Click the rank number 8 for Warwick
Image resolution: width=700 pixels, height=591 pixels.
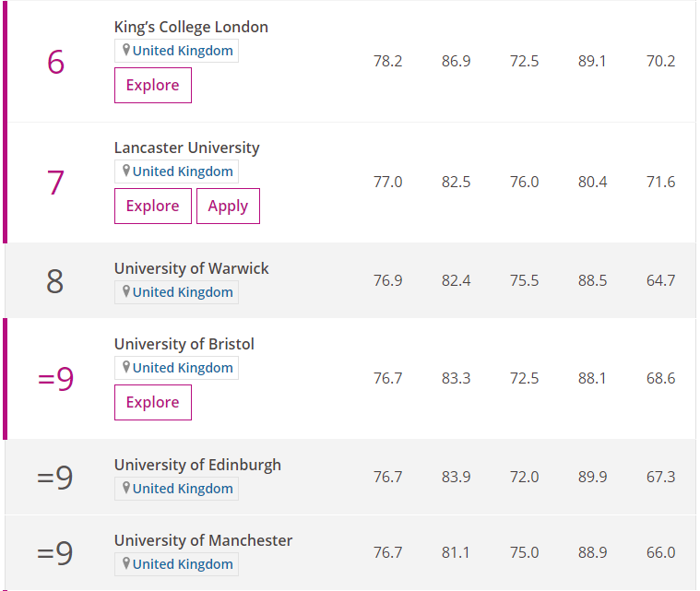click(x=55, y=281)
